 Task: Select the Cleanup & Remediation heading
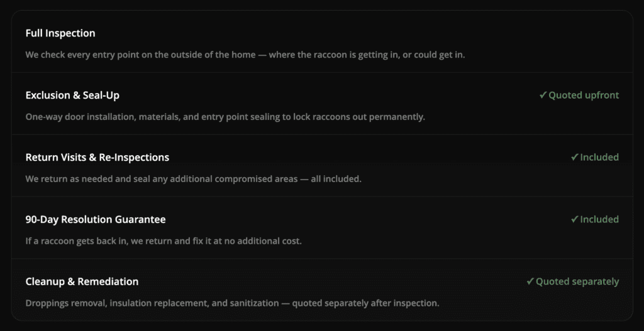[x=82, y=282]
